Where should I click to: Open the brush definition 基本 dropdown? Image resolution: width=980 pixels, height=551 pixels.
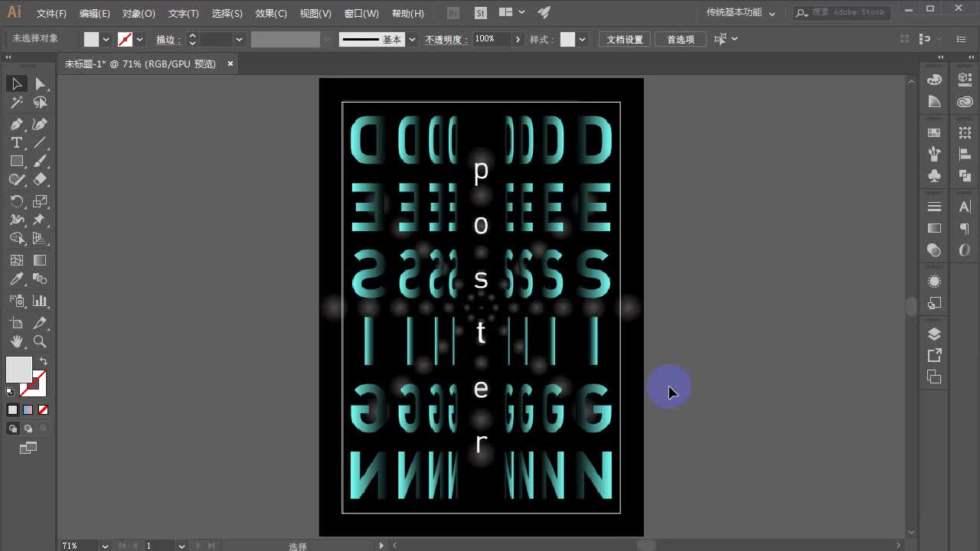pos(412,39)
